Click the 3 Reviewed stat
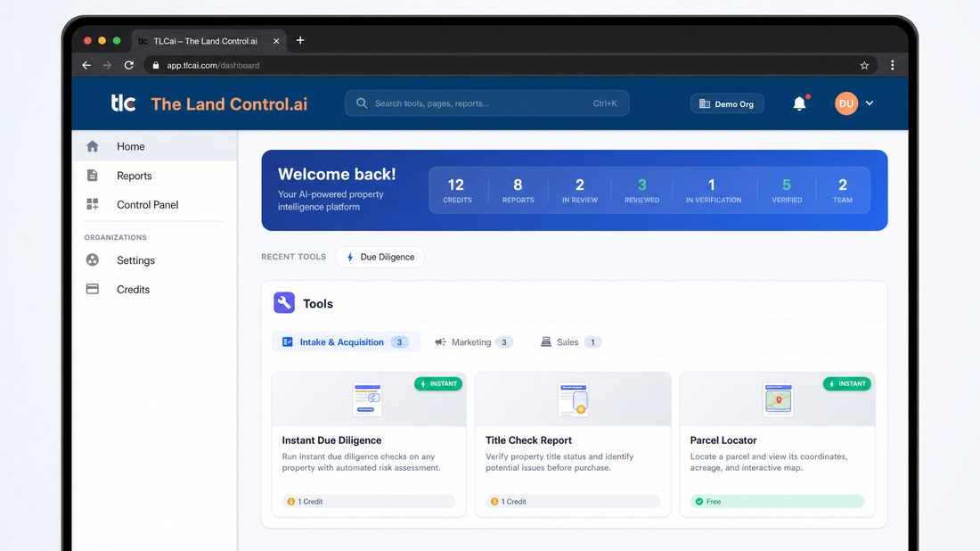Screen dimensions: 980x551 click(x=641, y=191)
